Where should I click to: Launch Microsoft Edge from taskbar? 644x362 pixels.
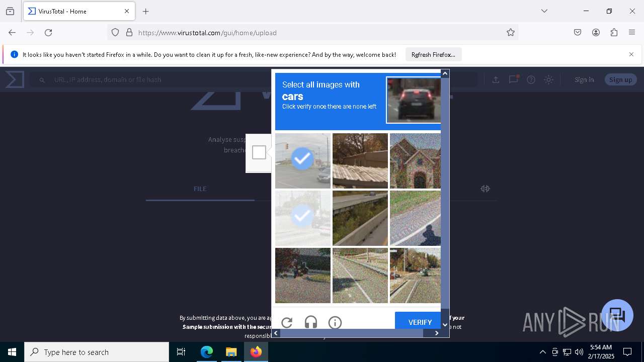tap(207, 352)
